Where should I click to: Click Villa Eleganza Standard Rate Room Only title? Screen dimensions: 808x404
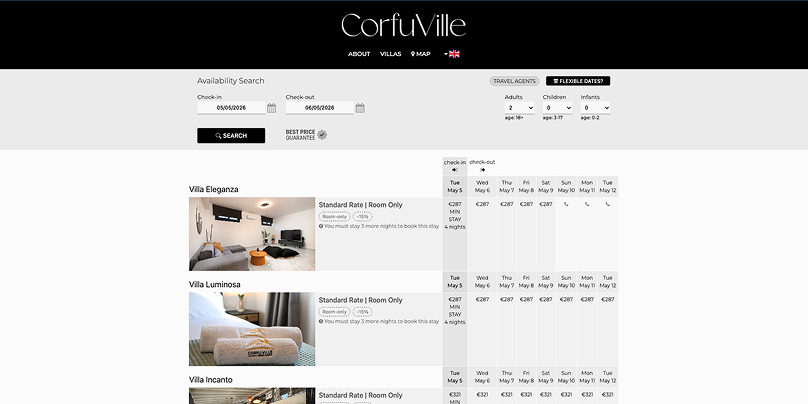tap(360, 205)
